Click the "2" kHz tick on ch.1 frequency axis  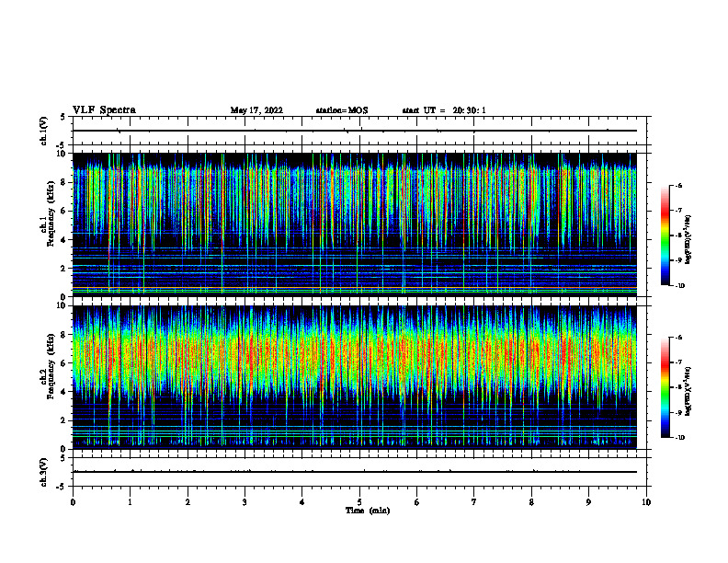click(63, 269)
